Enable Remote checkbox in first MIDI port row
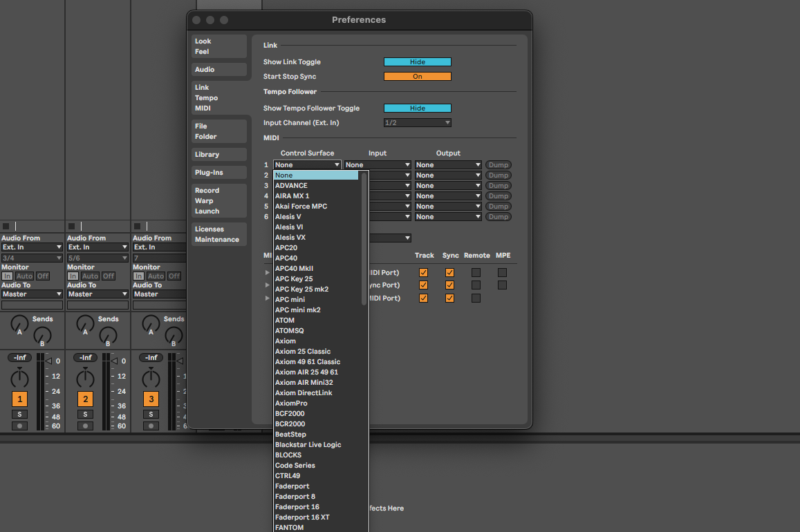 [x=476, y=273]
